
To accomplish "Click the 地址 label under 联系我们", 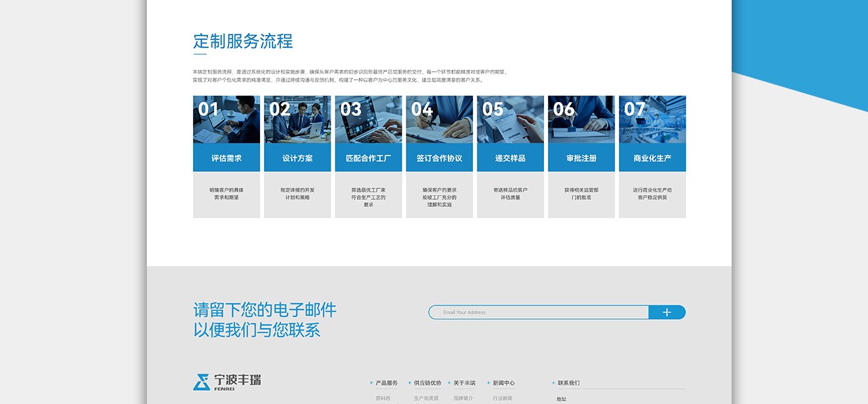I will click(x=562, y=399).
